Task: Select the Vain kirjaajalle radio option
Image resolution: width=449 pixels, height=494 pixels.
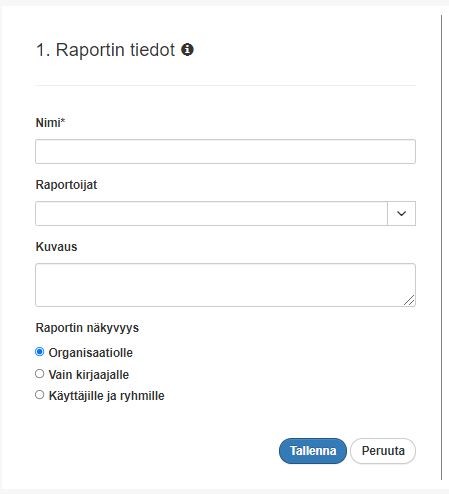Action: pos(40,374)
